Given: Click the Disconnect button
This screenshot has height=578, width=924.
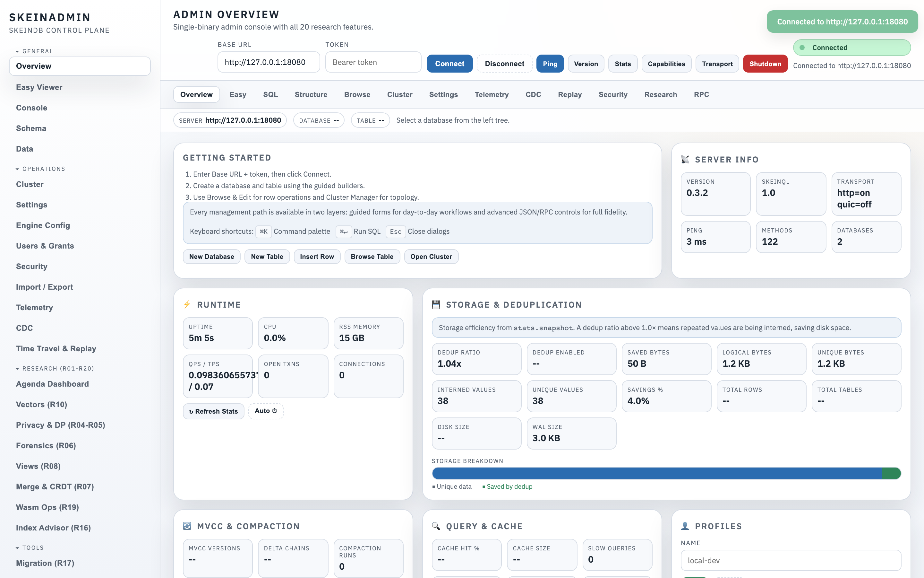Looking at the screenshot, I should [504, 64].
